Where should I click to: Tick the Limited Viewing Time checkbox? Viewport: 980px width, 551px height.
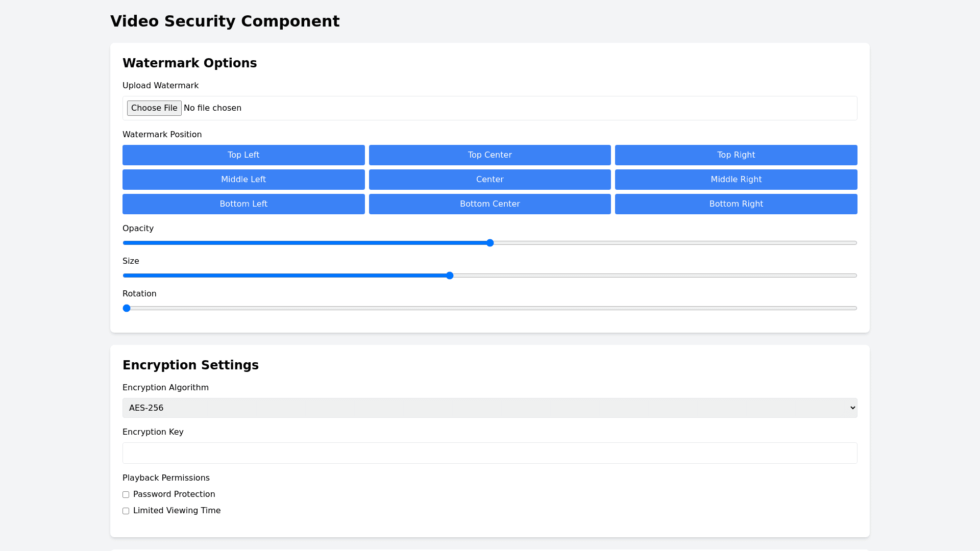pos(126,511)
